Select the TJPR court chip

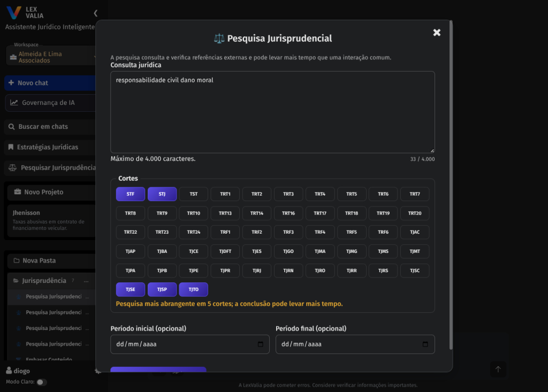[x=225, y=271]
